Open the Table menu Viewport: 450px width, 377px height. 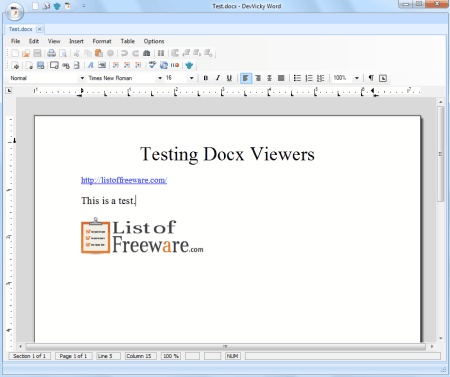[127, 41]
